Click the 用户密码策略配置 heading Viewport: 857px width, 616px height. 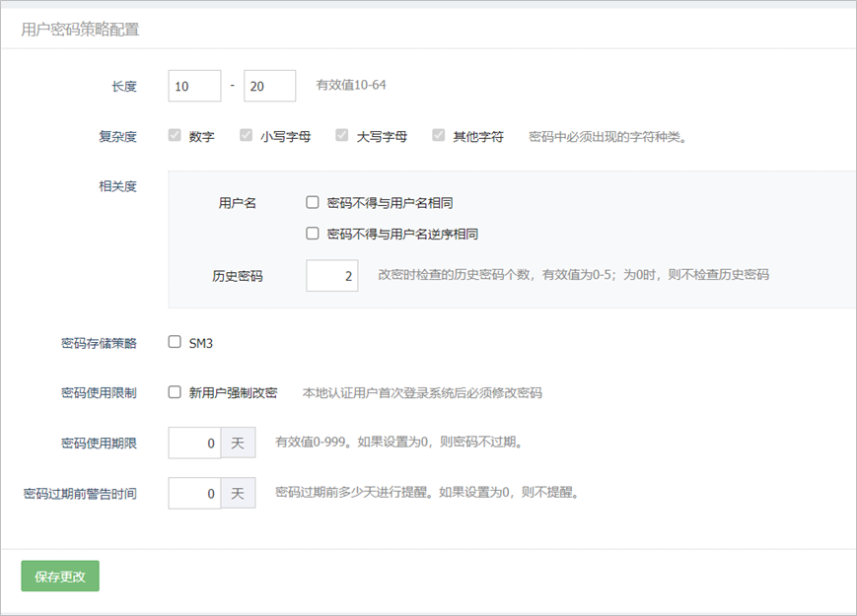pyautogui.click(x=80, y=30)
